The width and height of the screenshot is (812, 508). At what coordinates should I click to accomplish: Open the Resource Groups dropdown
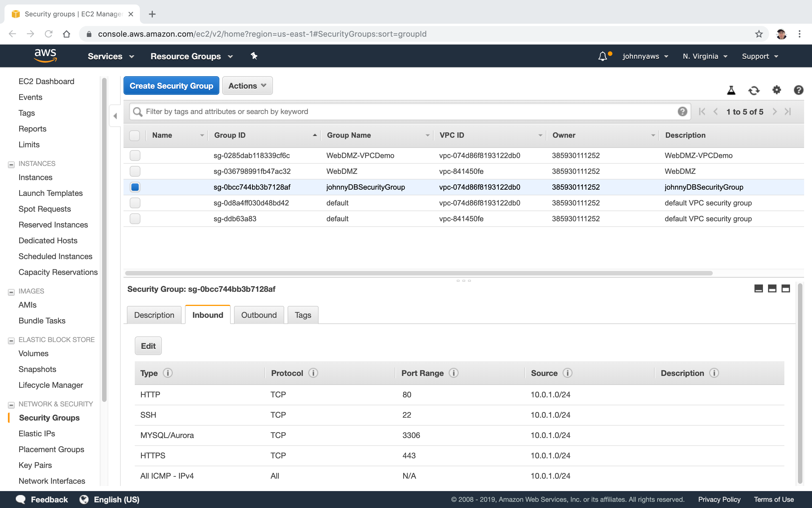(x=192, y=56)
